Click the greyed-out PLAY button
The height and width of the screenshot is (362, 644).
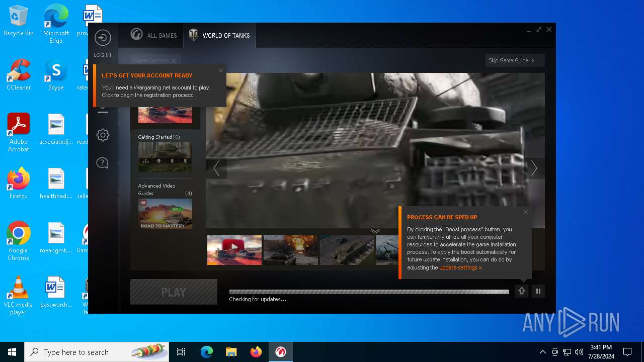(174, 292)
